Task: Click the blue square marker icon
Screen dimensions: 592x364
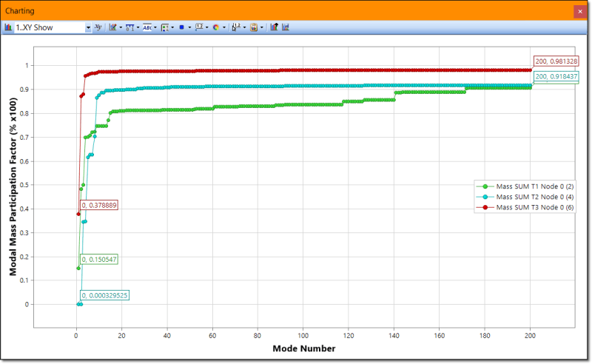Action: coord(181,27)
